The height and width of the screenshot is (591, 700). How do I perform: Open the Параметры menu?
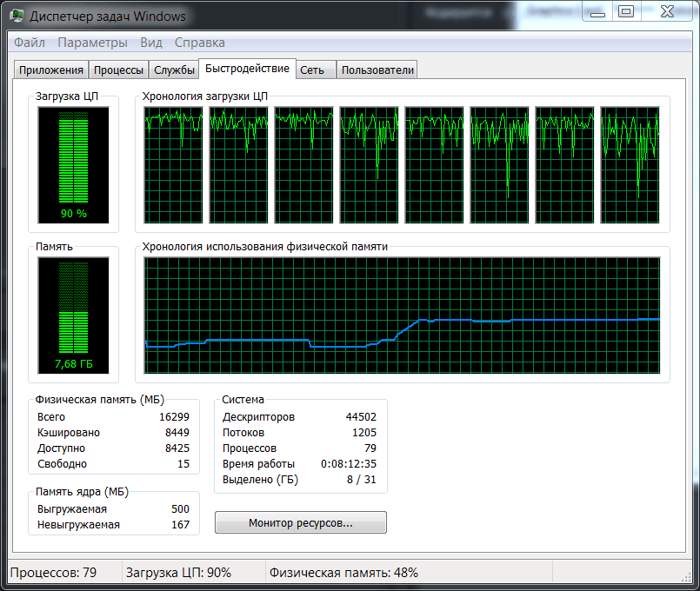coord(92,43)
